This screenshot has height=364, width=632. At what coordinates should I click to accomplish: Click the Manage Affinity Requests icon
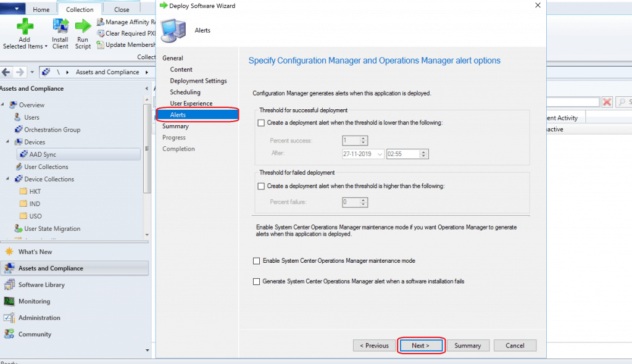tap(101, 22)
